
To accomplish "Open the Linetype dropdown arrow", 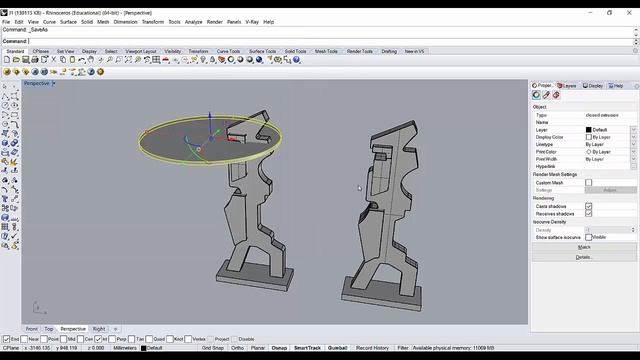I will 633,144.
